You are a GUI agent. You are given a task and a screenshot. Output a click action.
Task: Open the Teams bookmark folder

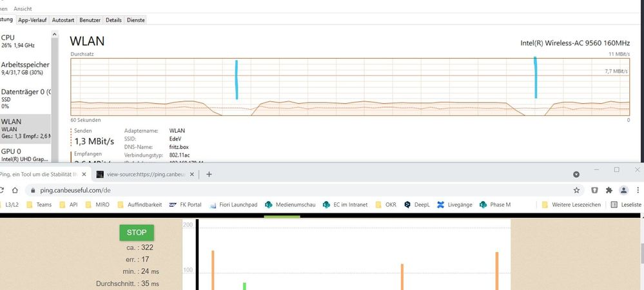[x=39, y=204]
